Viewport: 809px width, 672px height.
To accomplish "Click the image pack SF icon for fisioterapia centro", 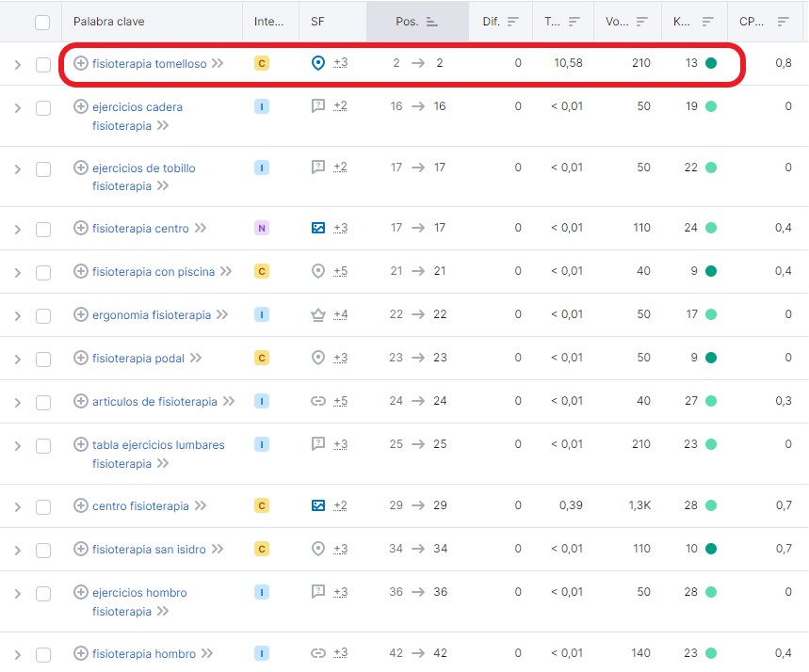I will [x=318, y=228].
